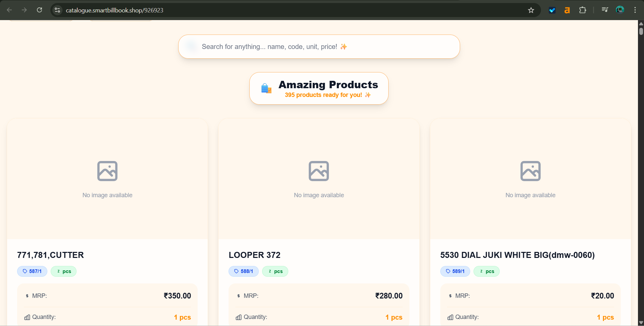Open Chrome three-dot menu

[x=635, y=10]
